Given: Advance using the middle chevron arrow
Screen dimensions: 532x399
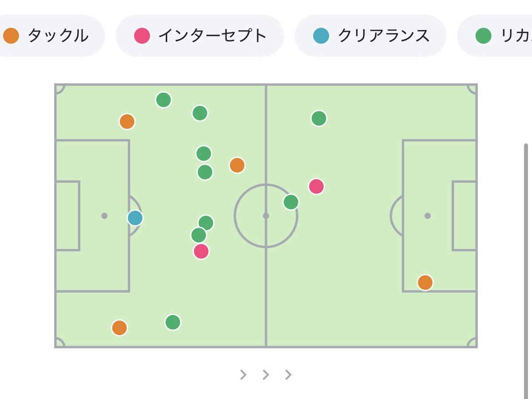Looking at the screenshot, I should pos(266,375).
